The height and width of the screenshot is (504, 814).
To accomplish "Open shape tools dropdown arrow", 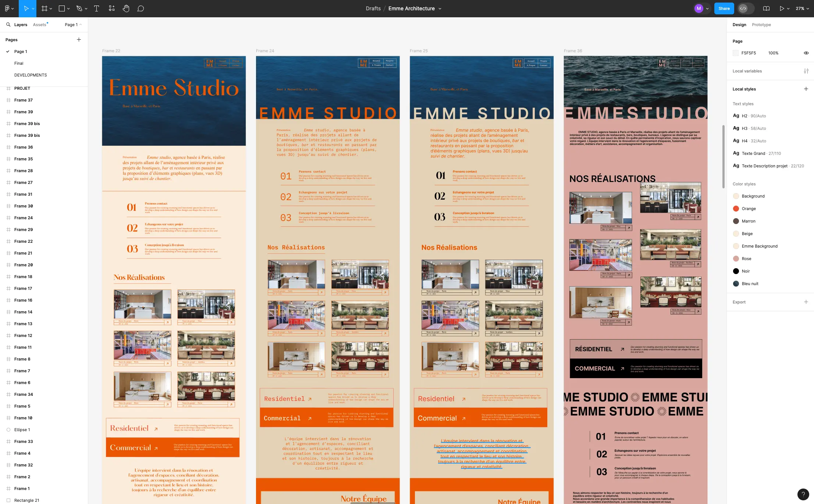I will pyautogui.click(x=68, y=8).
